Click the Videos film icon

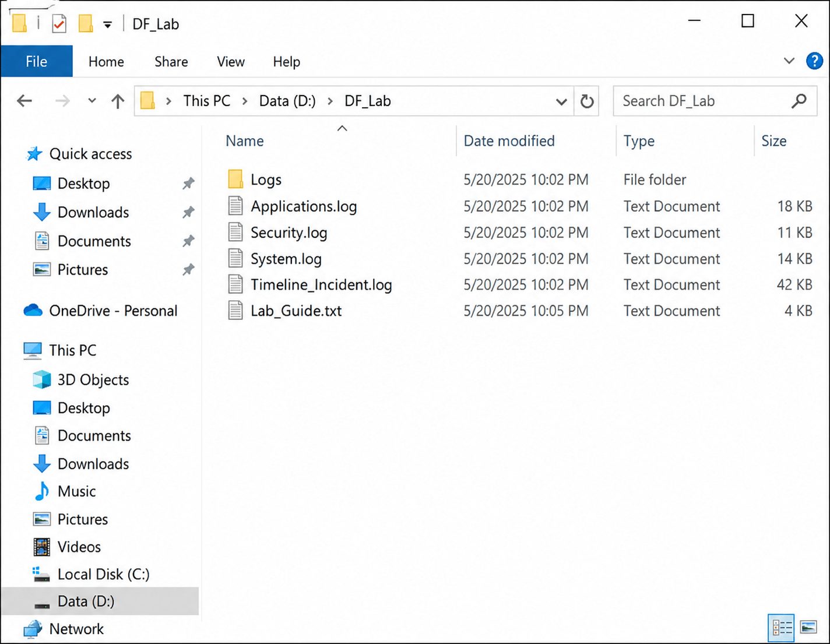tap(41, 547)
